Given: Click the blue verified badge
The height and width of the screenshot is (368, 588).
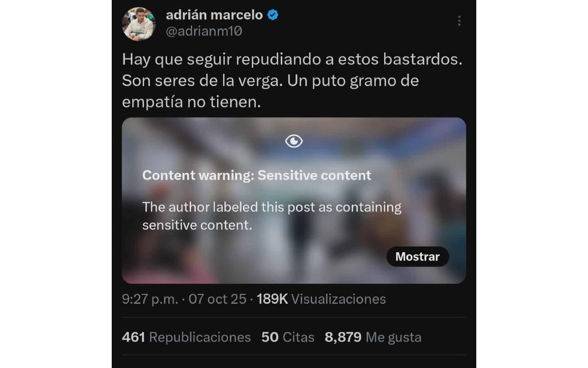Looking at the screenshot, I should point(273,15).
